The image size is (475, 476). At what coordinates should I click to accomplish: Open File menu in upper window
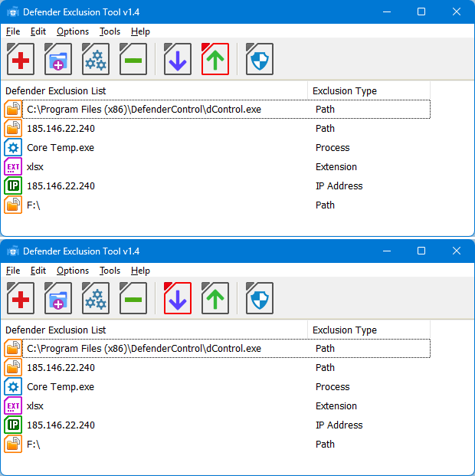click(x=13, y=31)
